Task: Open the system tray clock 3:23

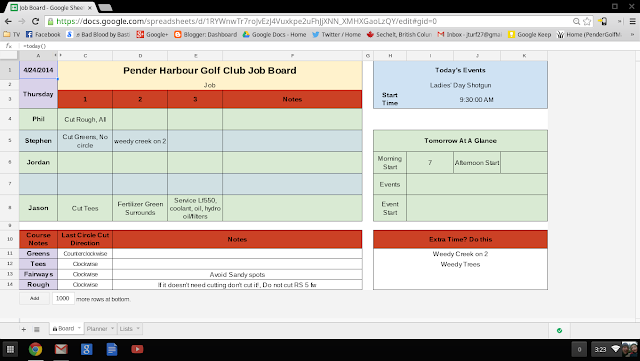Action: (600, 350)
